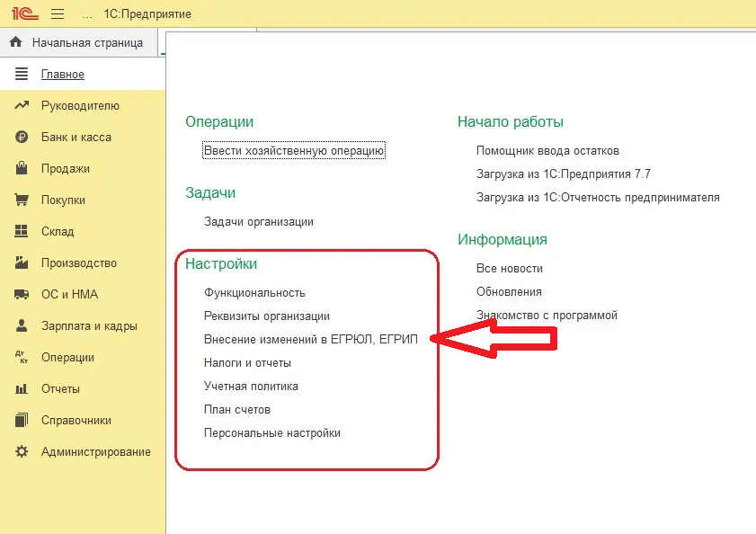Open Зарплата и кадры section

tap(89, 326)
